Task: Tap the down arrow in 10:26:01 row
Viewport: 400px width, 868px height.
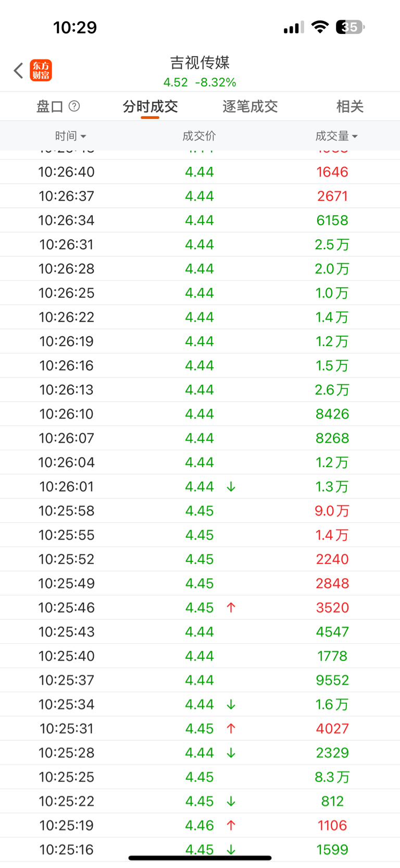Action: [x=231, y=487]
